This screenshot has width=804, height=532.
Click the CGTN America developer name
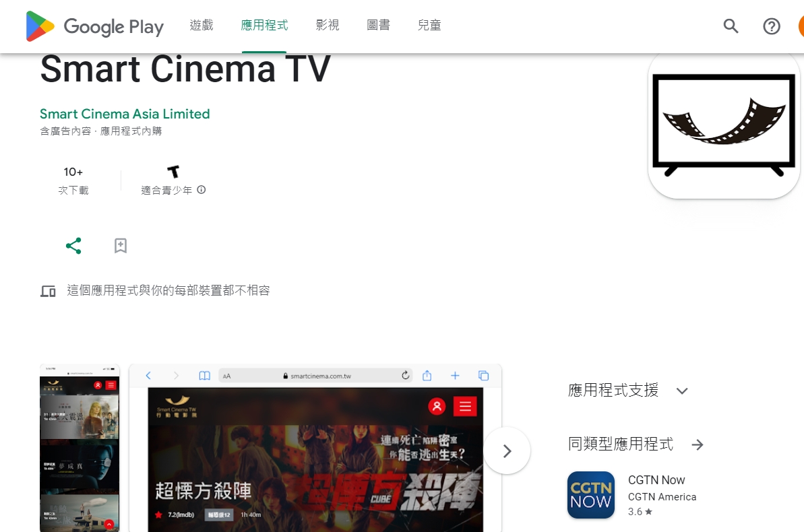tap(662, 496)
